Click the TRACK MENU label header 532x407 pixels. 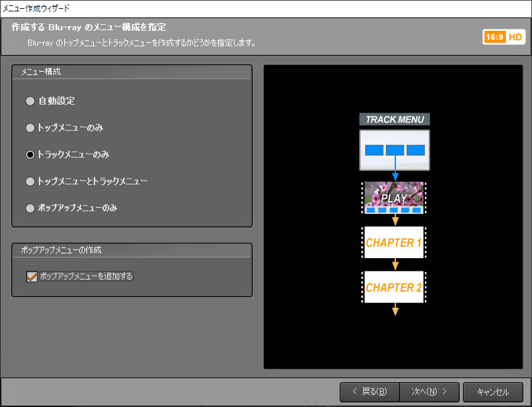click(395, 119)
